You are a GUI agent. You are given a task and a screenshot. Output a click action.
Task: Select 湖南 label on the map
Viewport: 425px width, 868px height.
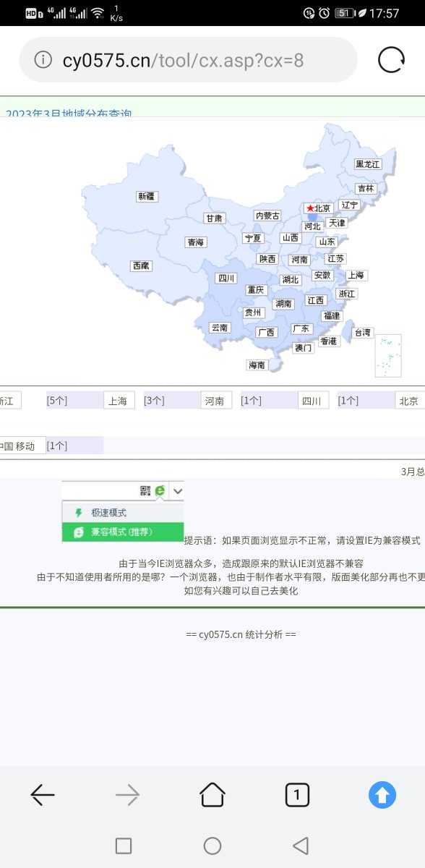coord(283,304)
